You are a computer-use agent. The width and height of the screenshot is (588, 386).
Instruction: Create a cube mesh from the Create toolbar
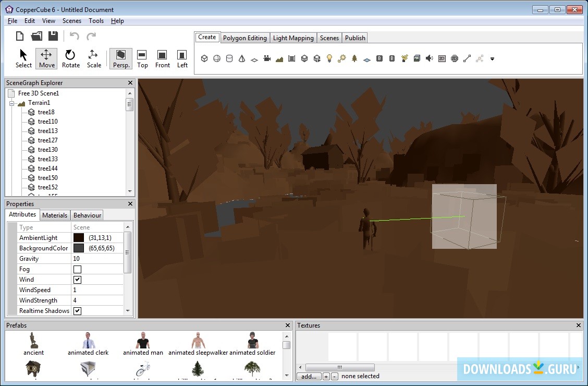[204, 58]
